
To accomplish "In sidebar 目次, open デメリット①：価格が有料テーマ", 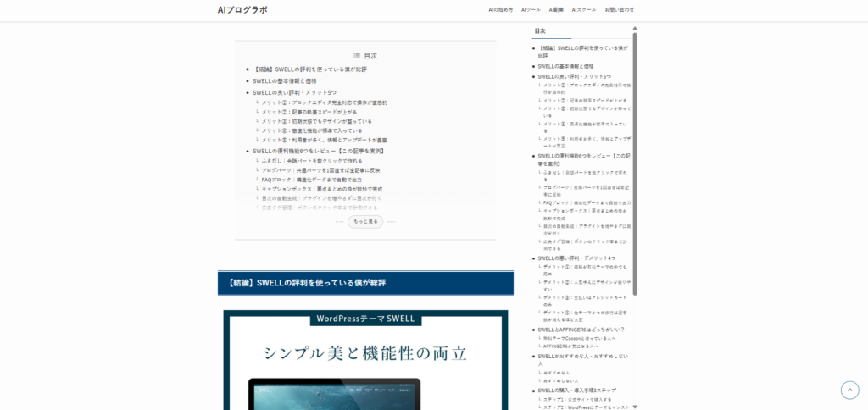I will tap(585, 270).
